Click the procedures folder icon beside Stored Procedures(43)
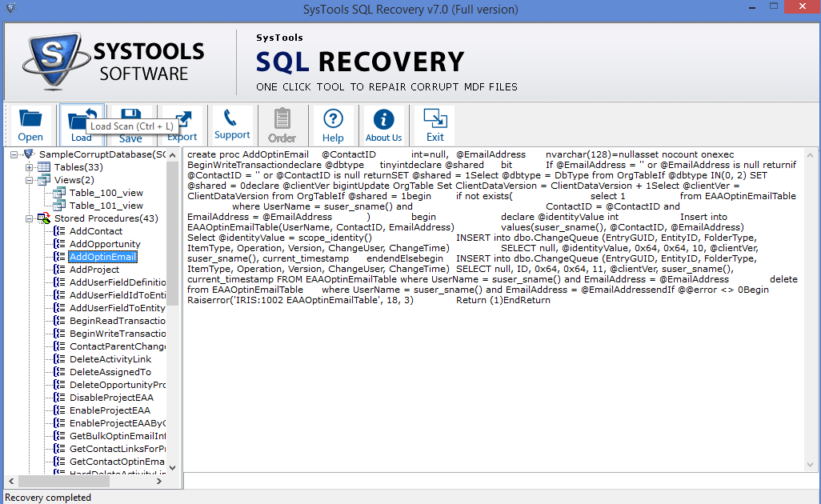This screenshot has width=821, height=504. tap(44, 218)
